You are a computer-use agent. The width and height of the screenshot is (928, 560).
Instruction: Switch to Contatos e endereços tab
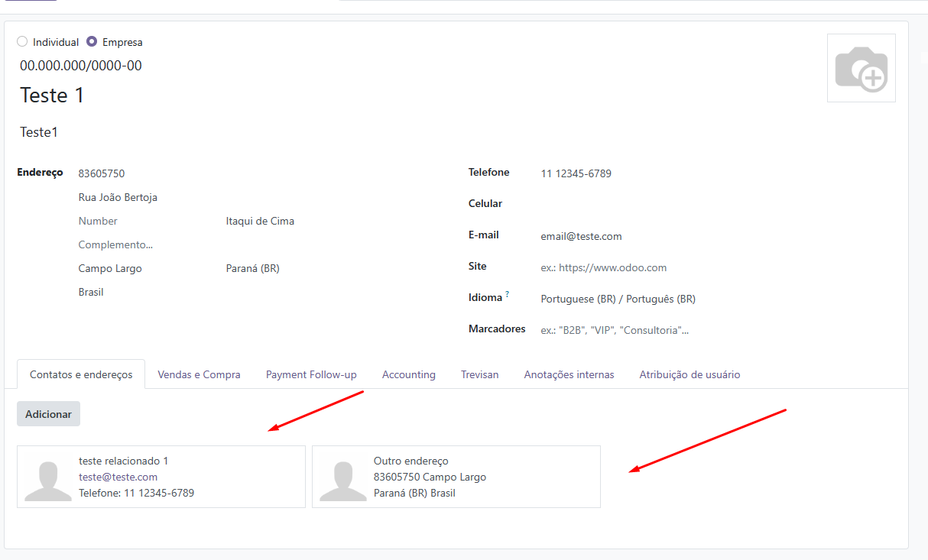point(81,374)
